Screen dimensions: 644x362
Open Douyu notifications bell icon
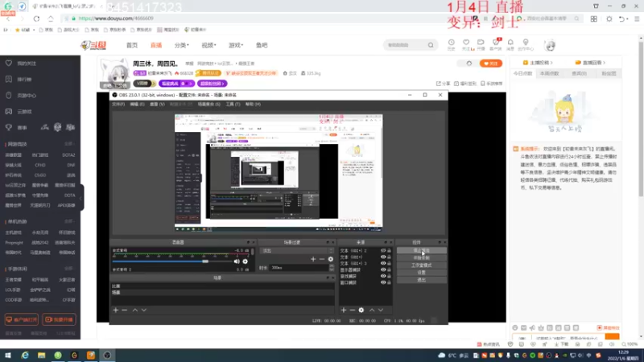point(510,44)
